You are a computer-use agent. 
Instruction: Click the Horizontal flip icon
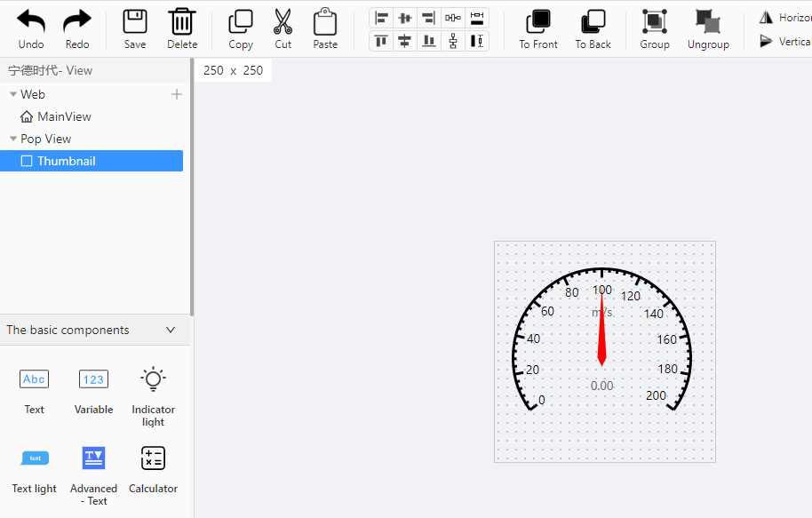coord(766,18)
